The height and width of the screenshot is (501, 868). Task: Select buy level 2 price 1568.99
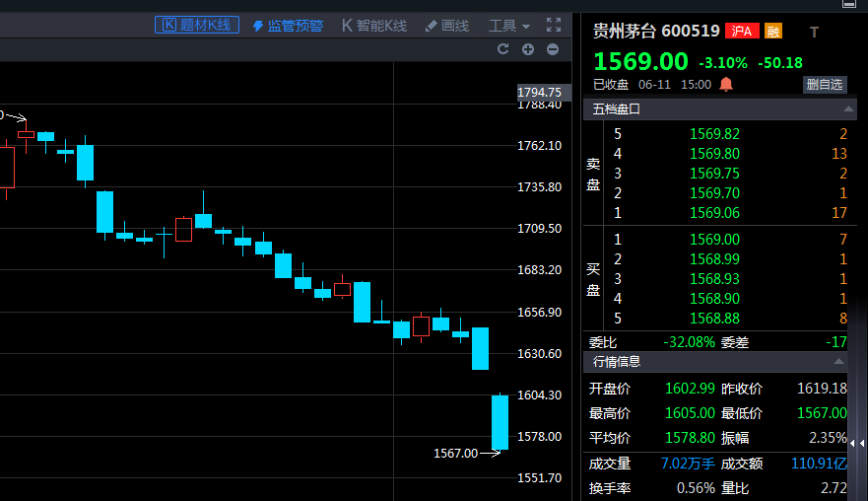pyautogui.click(x=714, y=258)
